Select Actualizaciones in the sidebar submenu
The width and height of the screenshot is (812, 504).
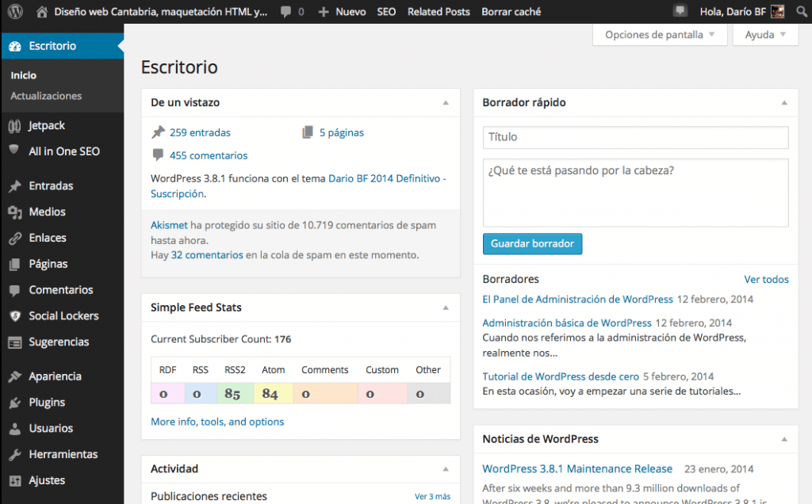[46, 96]
